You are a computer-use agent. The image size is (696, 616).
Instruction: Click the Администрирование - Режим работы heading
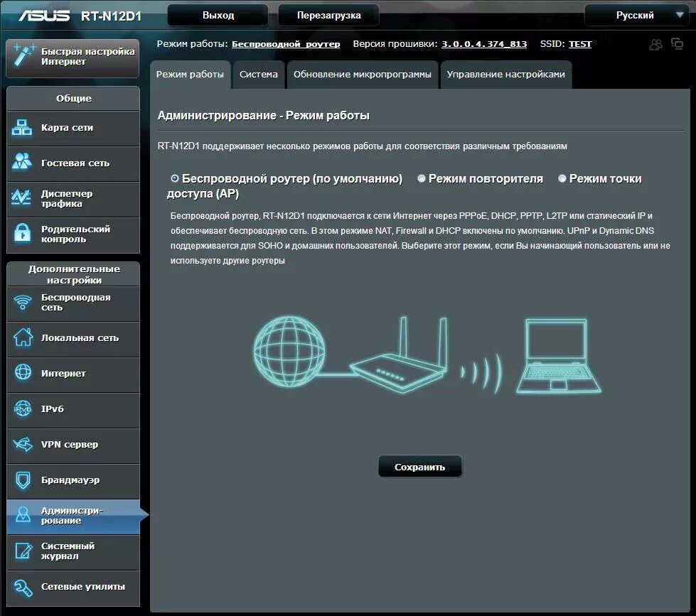pos(264,115)
